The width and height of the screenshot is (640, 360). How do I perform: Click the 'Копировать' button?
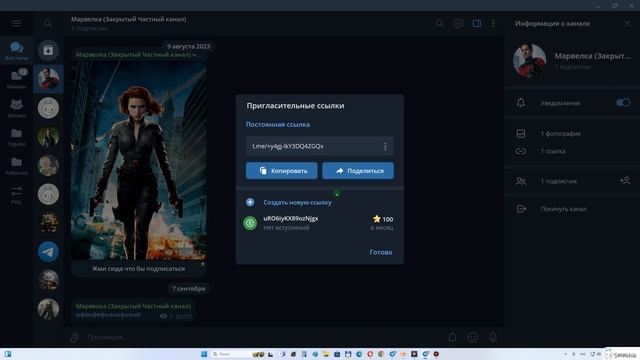(x=282, y=171)
